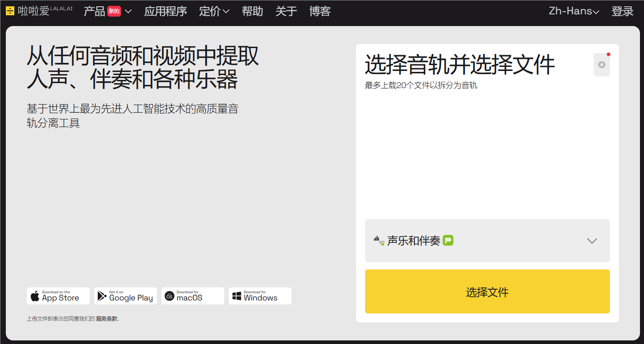Open the 应用程序 menu item
Viewport: 644px width, 344px height.
[165, 11]
